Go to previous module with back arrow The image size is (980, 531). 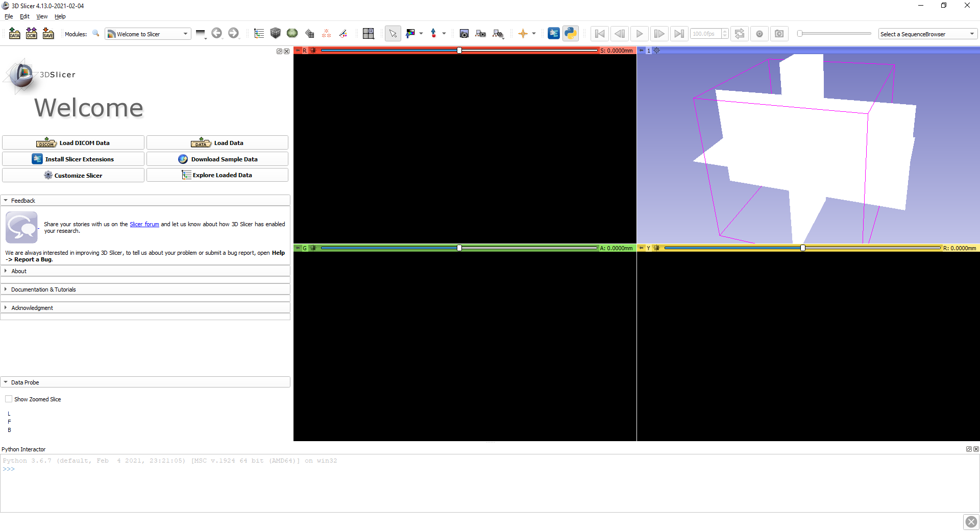click(x=216, y=33)
